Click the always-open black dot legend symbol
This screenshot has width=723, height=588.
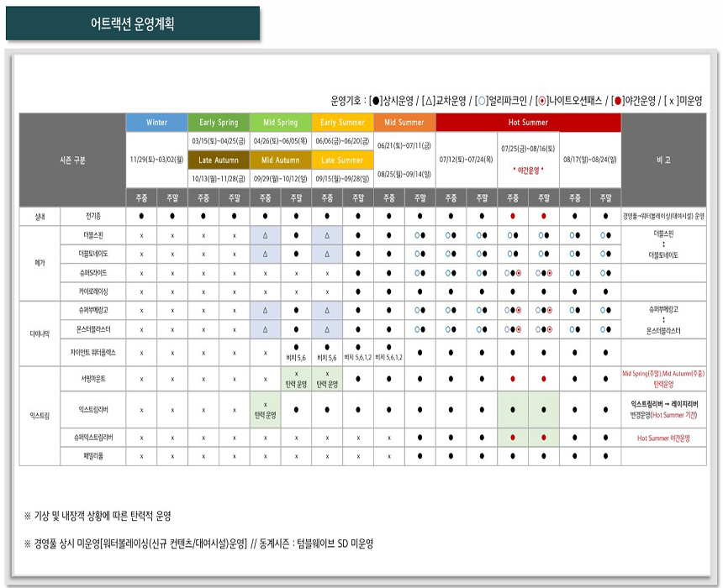[376, 100]
